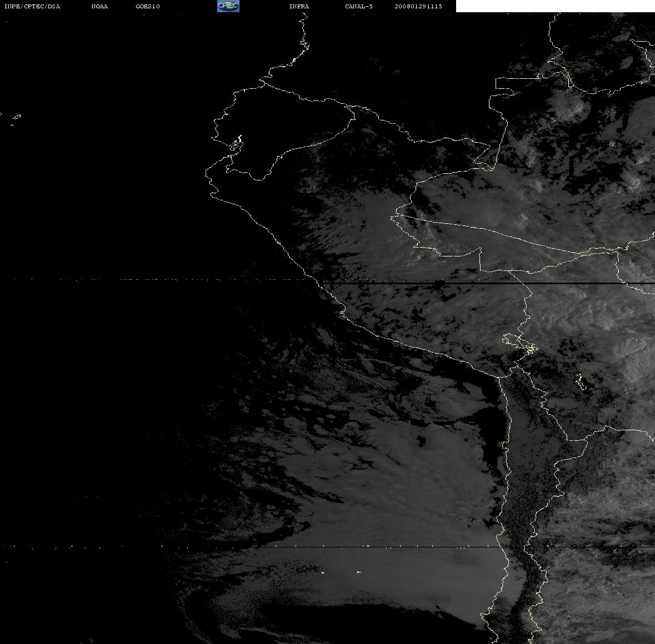Viewport: 655px width, 644px height.
Task: Click the CANAL-5 channel label
Action: (x=359, y=6)
